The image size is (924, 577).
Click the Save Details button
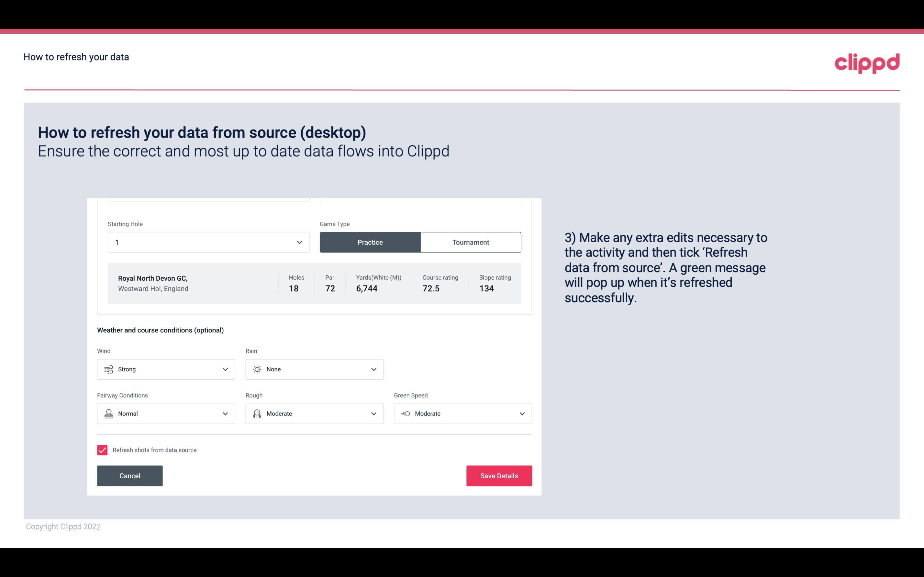tap(499, 475)
